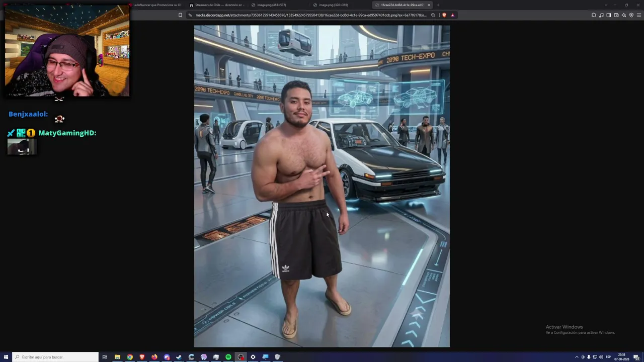Open Firefox from the taskbar

coord(154,357)
